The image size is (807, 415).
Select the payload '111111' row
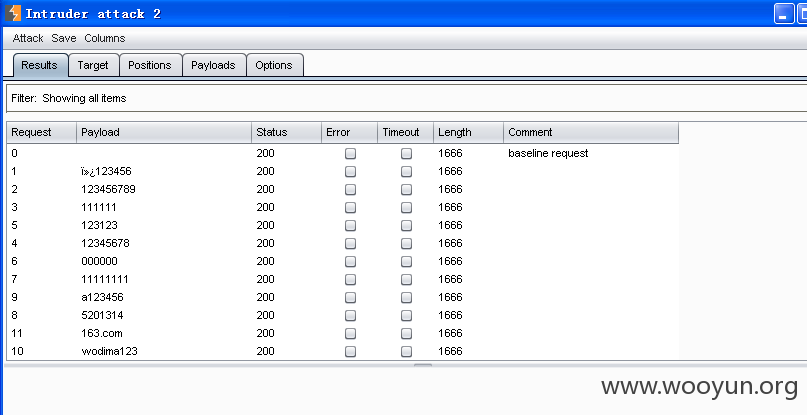pos(343,208)
